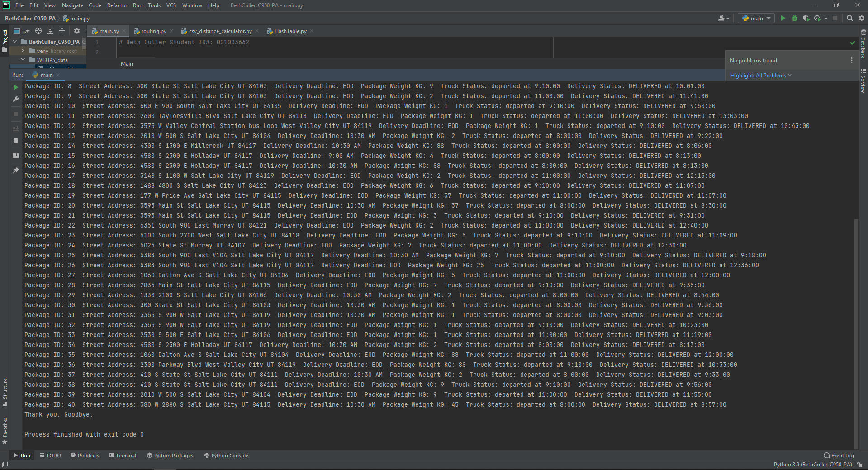Open the main run configuration dropdown
Image resolution: width=868 pixels, height=470 pixels.
(756, 18)
